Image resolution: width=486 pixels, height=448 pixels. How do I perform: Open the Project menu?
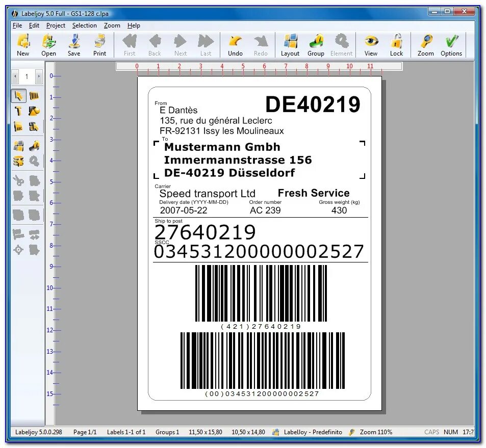click(x=56, y=25)
